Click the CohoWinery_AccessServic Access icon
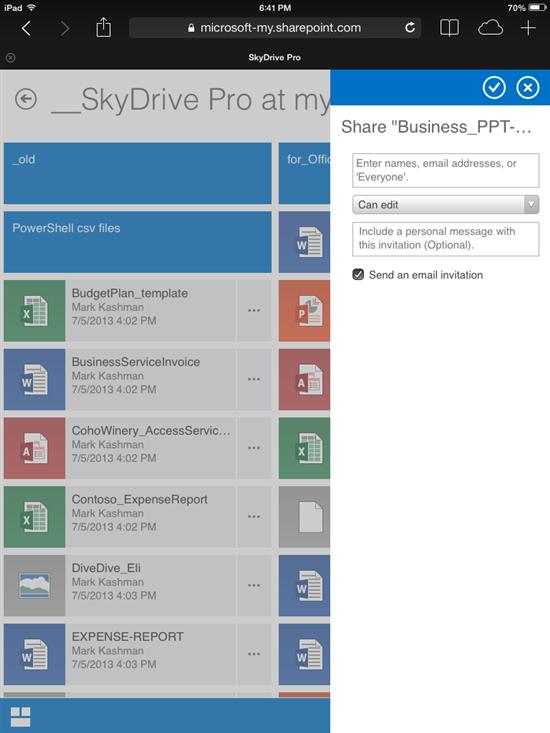 [35, 448]
